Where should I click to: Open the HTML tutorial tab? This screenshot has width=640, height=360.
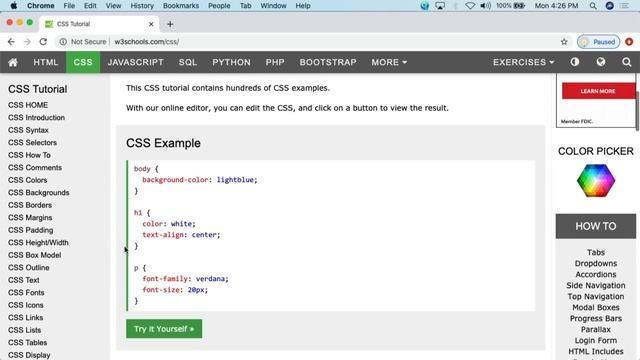coord(46,62)
